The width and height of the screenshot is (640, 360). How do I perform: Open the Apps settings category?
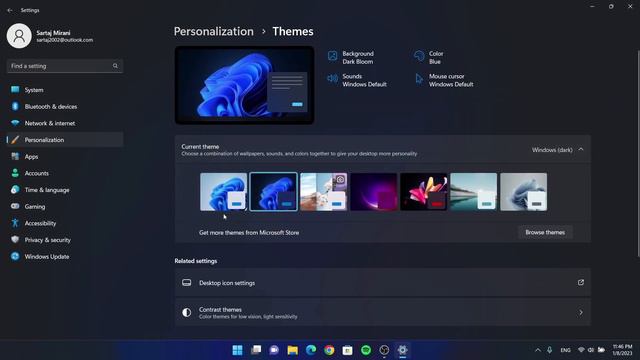point(65,156)
